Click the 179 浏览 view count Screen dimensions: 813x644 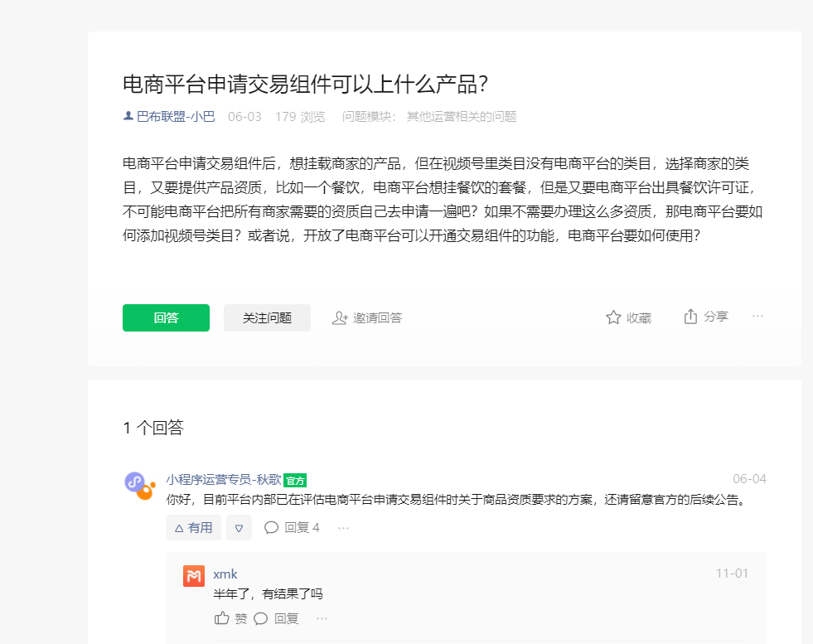[300, 117]
